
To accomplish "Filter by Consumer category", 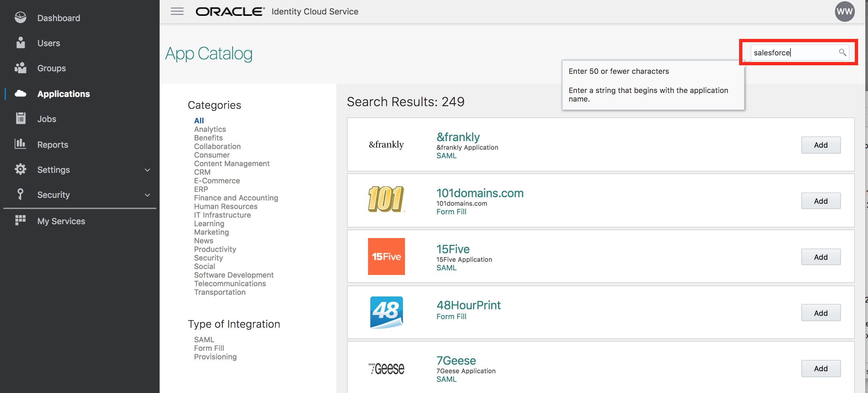I will coord(212,155).
